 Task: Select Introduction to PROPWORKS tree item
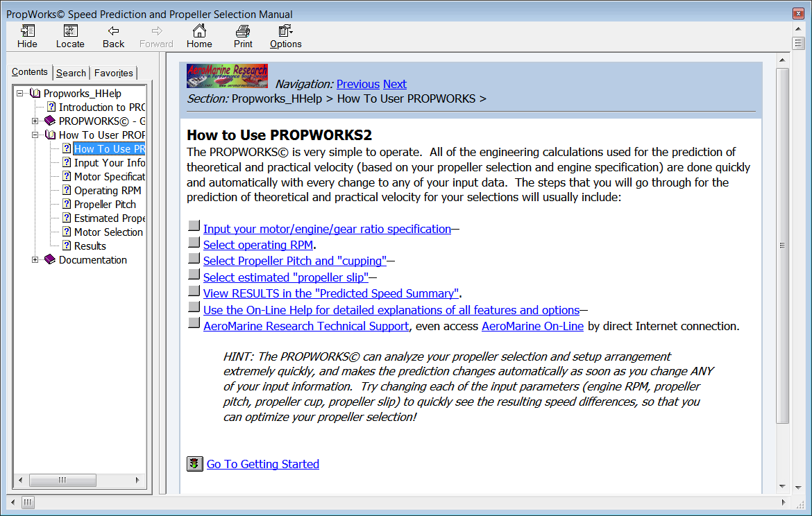tap(102, 107)
